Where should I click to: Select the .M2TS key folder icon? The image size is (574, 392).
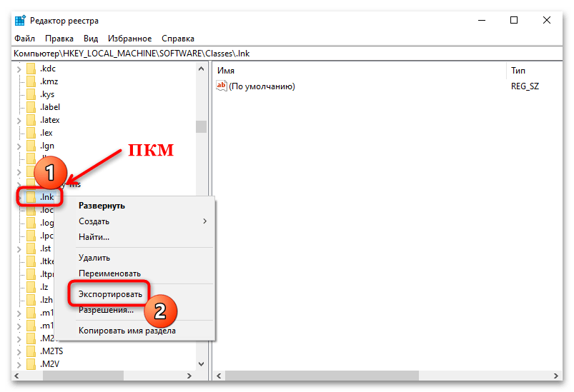pos(31,351)
